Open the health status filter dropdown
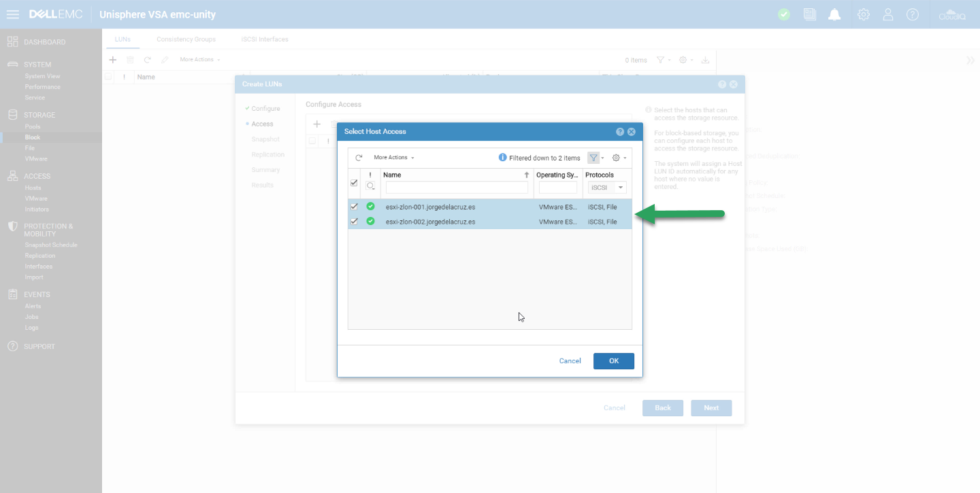The height and width of the screenshot is (493, 980). tap(371, 186)
